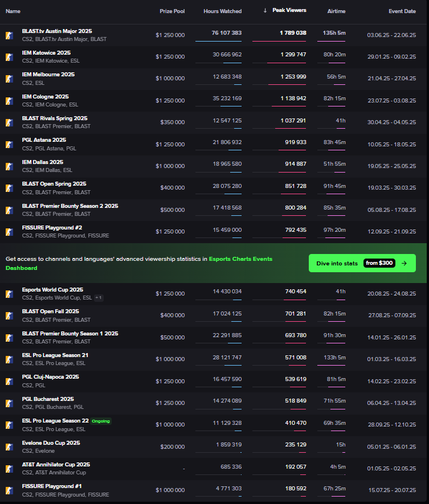Open the BLAST Rivals Spring 2025 event
The image size is (429, 504).
point(55,118)
